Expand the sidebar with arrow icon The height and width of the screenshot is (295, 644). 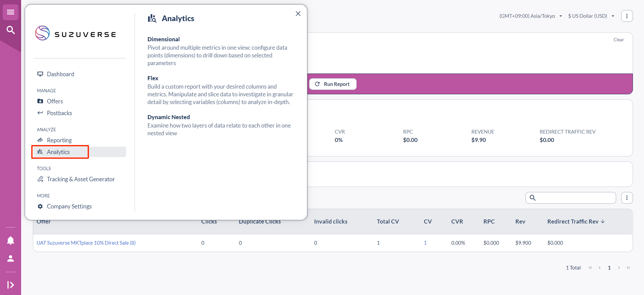10,285
